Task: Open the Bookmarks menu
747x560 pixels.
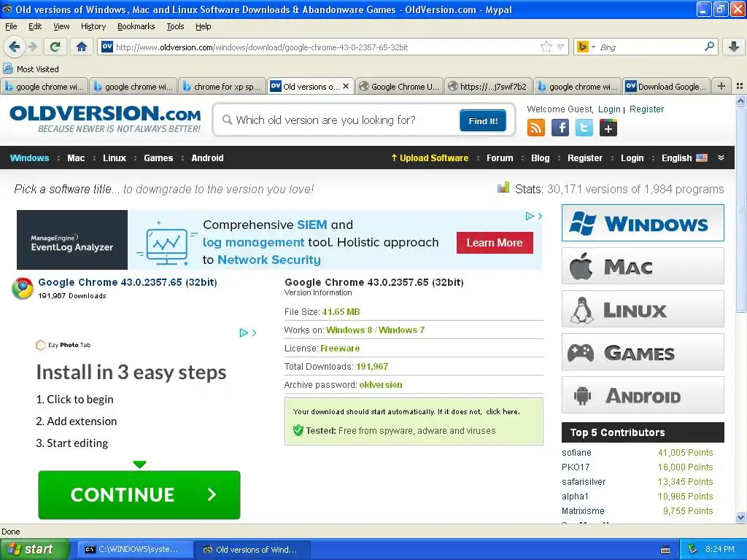Action: (136, 26)
